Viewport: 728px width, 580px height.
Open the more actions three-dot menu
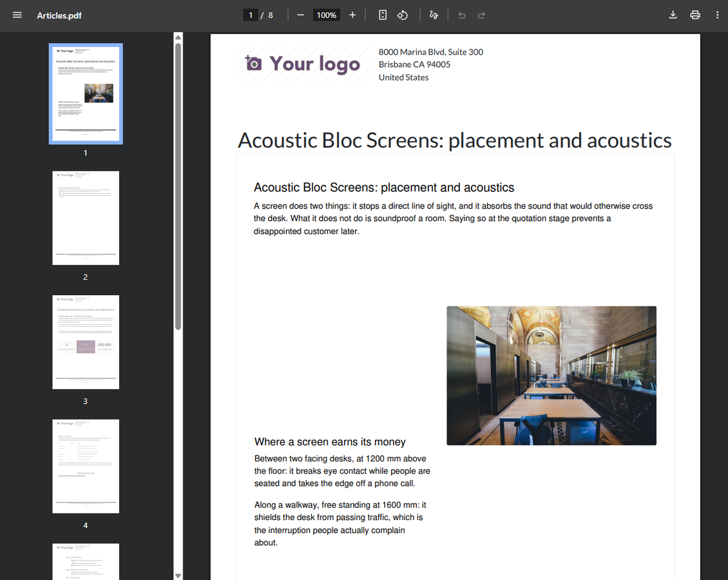click(x=717, y=15)
